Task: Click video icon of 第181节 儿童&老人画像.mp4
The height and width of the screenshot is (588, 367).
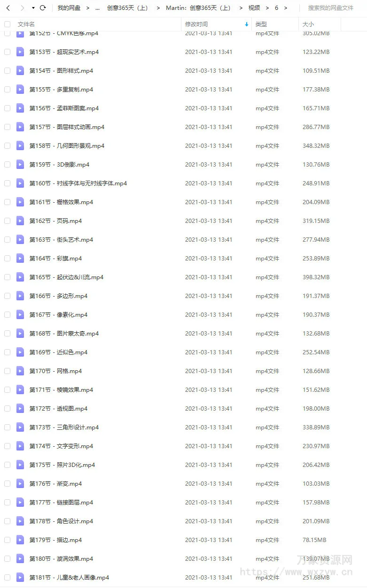Action: 20,577
